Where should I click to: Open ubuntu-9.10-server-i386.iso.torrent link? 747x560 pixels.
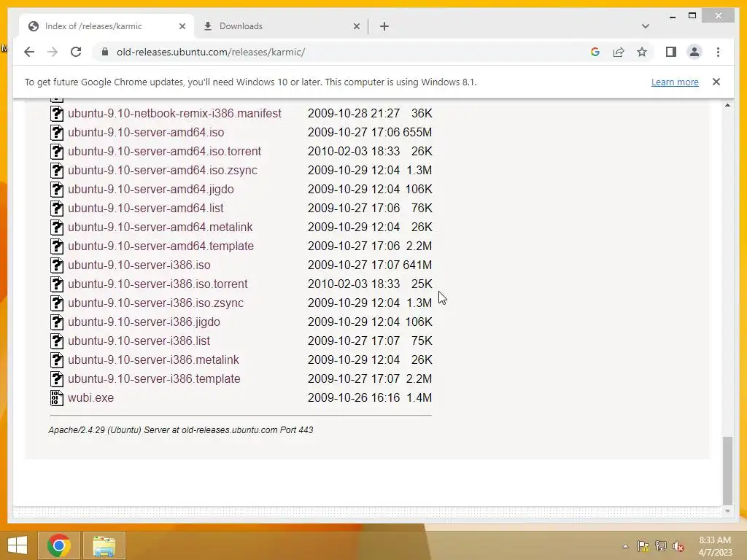158,284
